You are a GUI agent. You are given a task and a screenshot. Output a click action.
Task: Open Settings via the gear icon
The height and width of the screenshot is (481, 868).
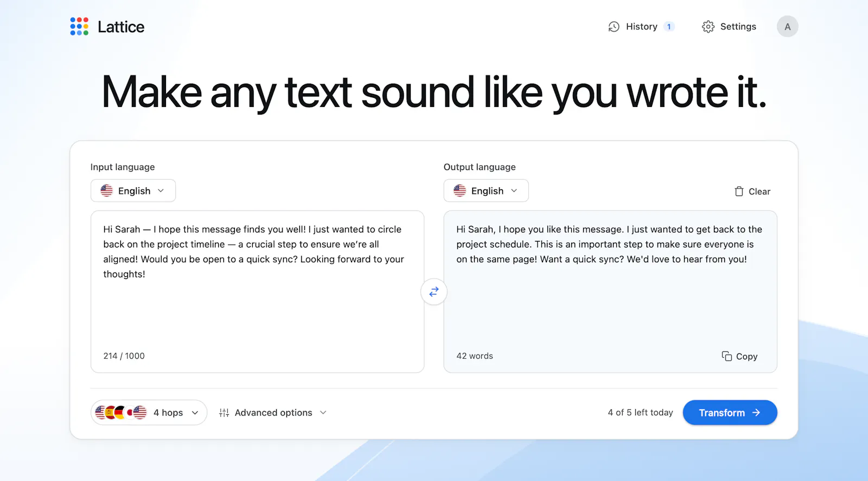tap(708, 27)
